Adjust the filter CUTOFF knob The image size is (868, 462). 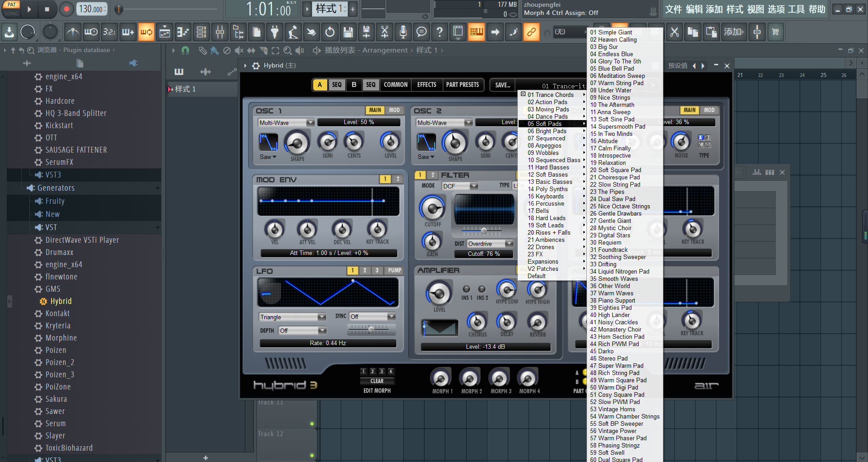pyautogui.click(x=432, y=208)
